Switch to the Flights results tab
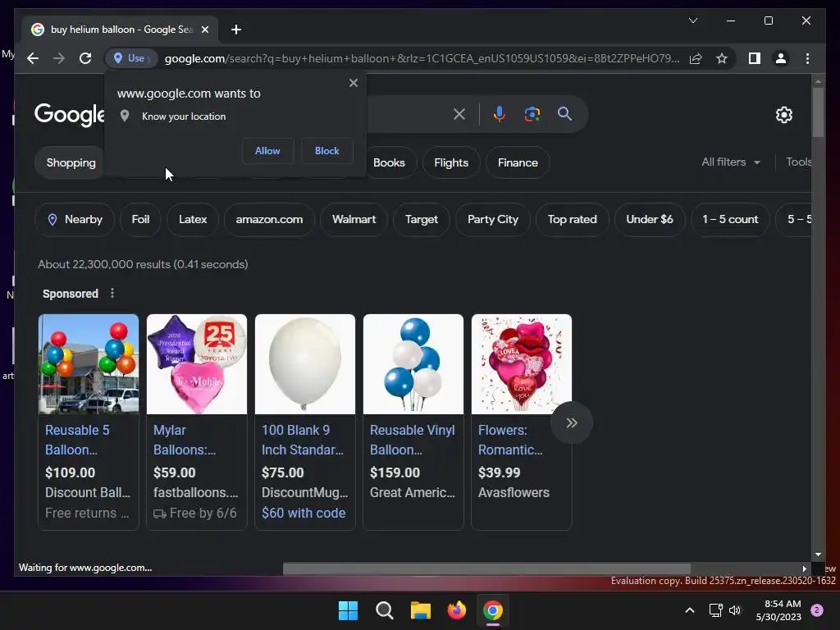The image size is (840, 630). (x=451, y=163)
